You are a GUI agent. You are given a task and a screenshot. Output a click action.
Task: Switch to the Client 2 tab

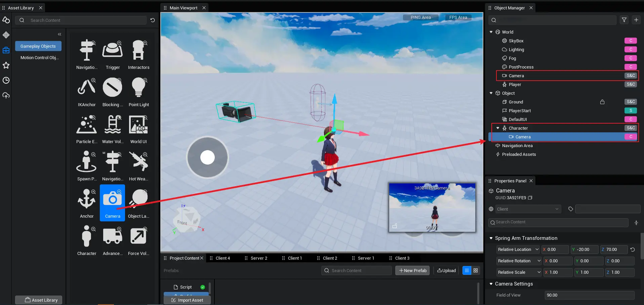pos(330,258)
